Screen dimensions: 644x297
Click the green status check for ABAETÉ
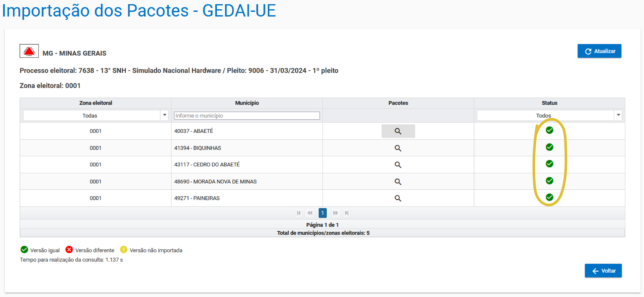point(549,130)
